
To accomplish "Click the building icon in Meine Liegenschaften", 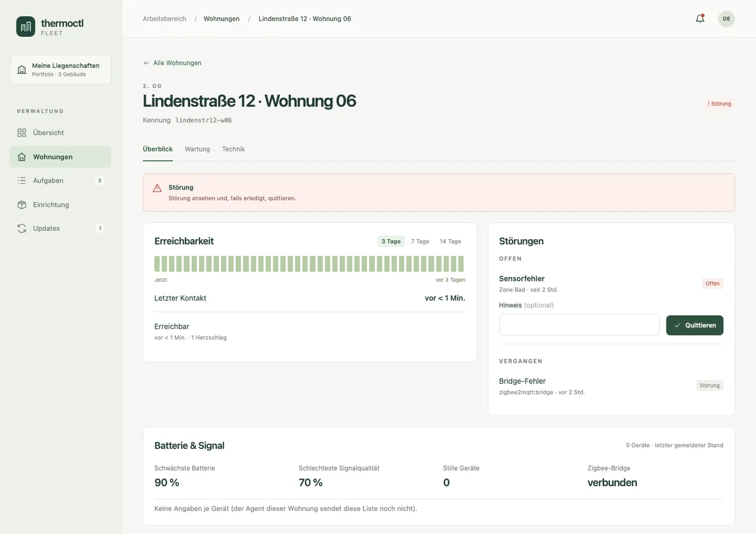I will click(x=22, y=70).
